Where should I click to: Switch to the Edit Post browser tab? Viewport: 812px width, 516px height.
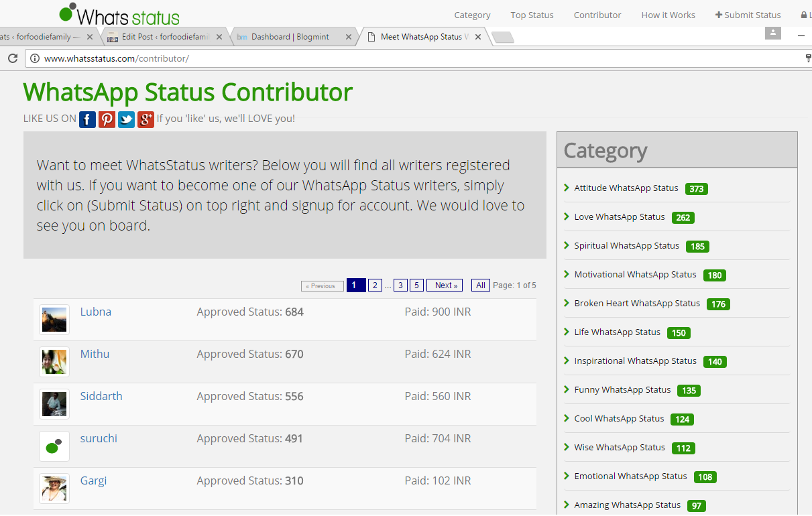161,37
